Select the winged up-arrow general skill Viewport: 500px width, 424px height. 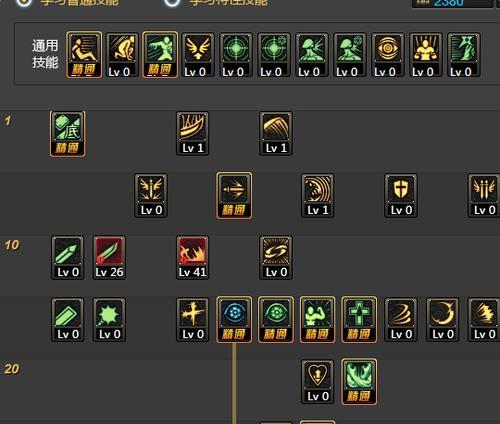point(198,55)
